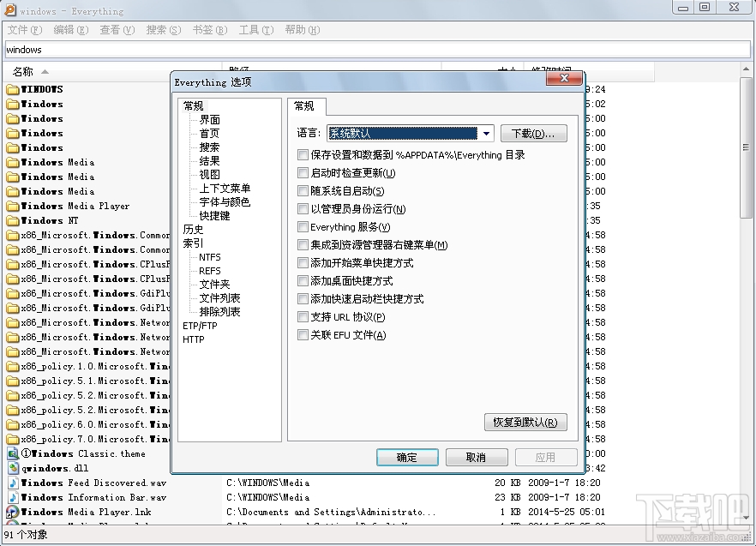Click the search box containing windows
Image resolution: width=756 pixels, height=546 pixels.
(x=377, y=50)
